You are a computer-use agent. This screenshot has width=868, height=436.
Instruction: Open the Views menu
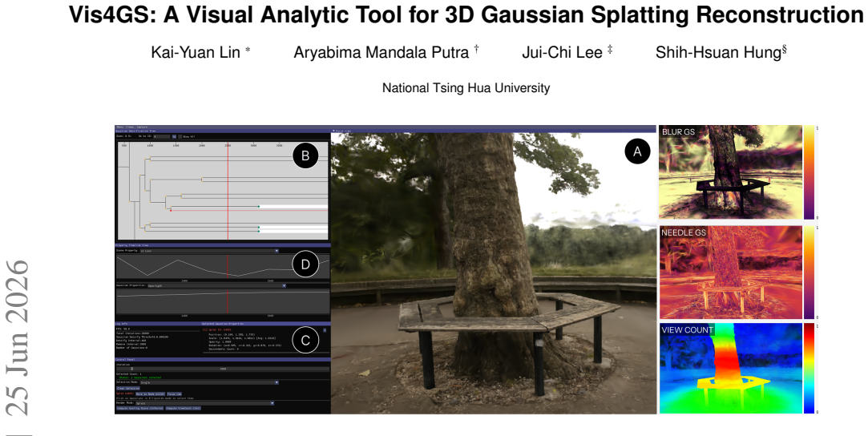[130, 127]
